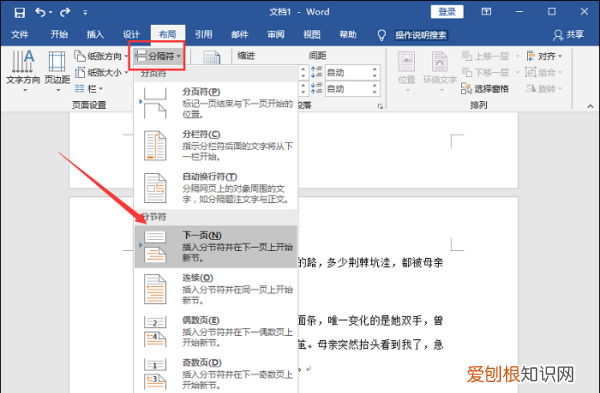Viewport: 600px width, 393px height.
Task: Open the 文字方向 text direction tool
Action: point(23,71)
